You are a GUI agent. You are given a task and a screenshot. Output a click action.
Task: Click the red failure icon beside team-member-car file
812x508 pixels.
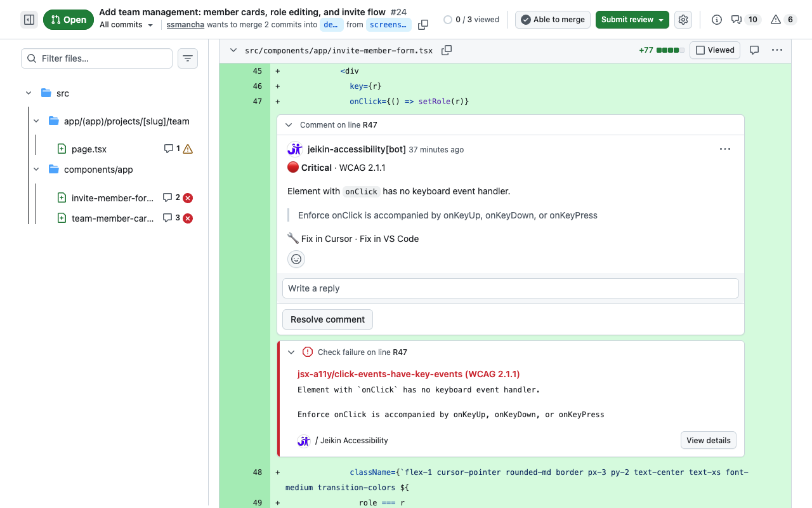(x=188, y=218)
